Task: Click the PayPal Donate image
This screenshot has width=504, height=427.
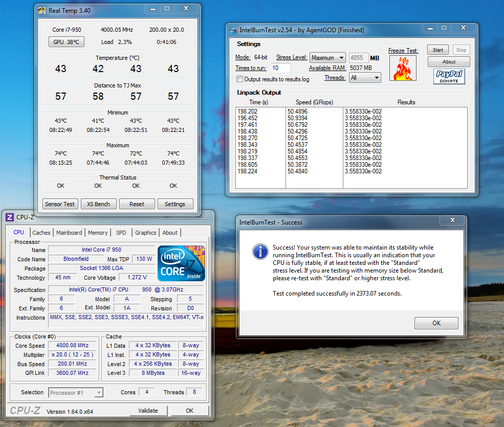Action: click(x=449, y=77)
